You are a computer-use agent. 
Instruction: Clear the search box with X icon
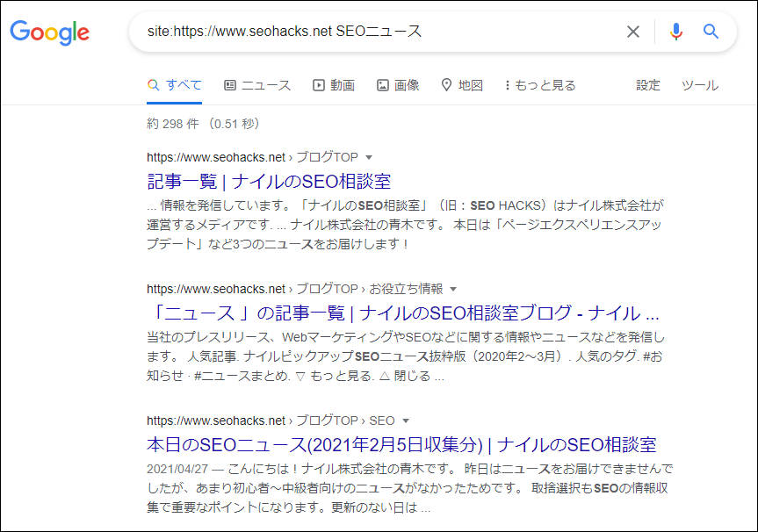coord(632,32)
